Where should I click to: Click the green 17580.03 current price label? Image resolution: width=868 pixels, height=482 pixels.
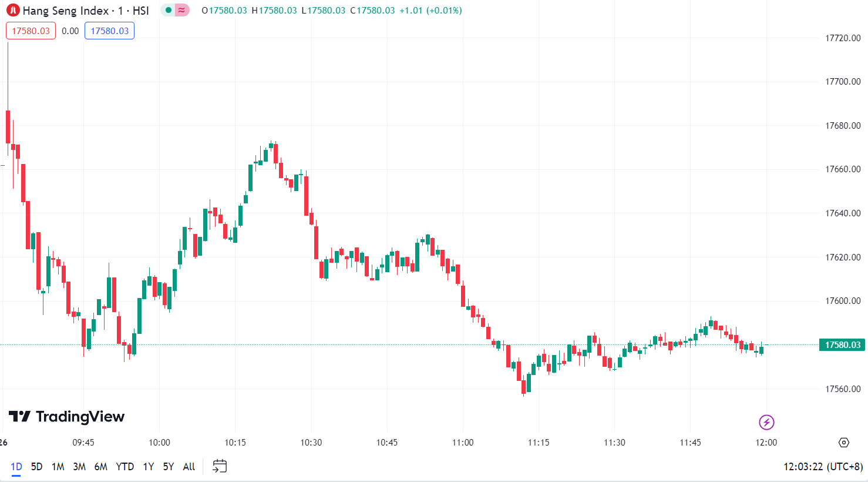842,345
